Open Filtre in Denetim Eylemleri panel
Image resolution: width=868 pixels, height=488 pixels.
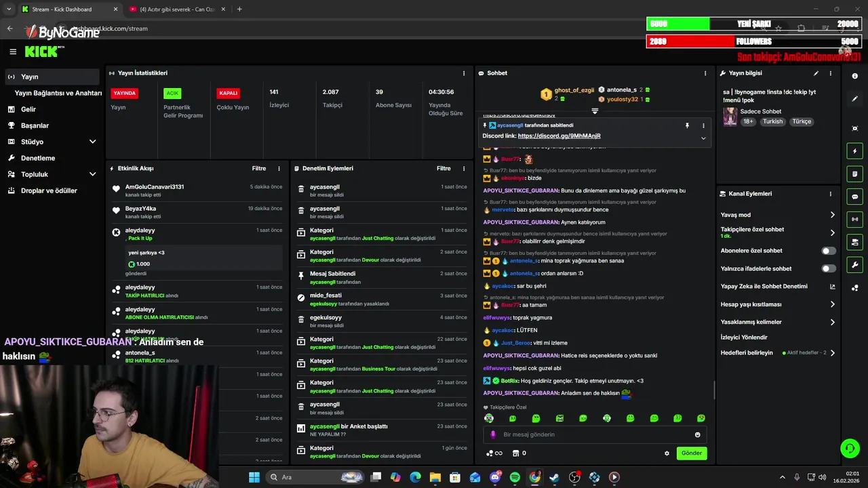click(443, 169)
